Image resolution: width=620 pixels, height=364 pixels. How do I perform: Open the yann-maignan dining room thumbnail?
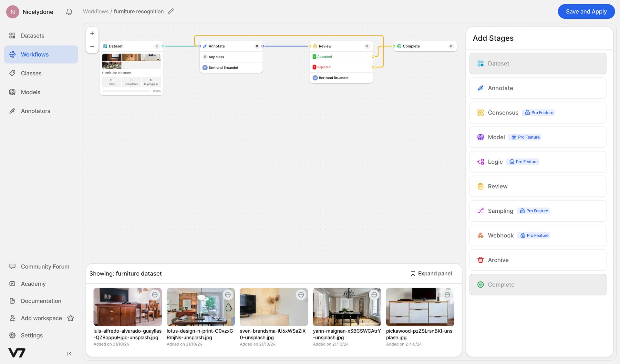[347, 307]
